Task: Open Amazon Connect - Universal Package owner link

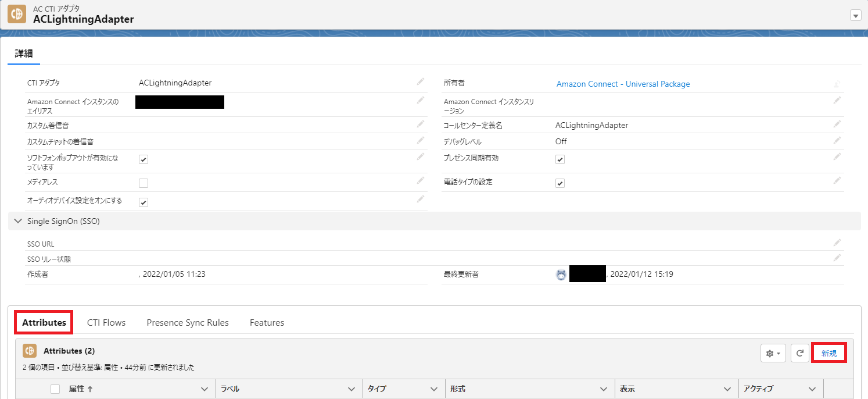Action: (x=623, y=84)
